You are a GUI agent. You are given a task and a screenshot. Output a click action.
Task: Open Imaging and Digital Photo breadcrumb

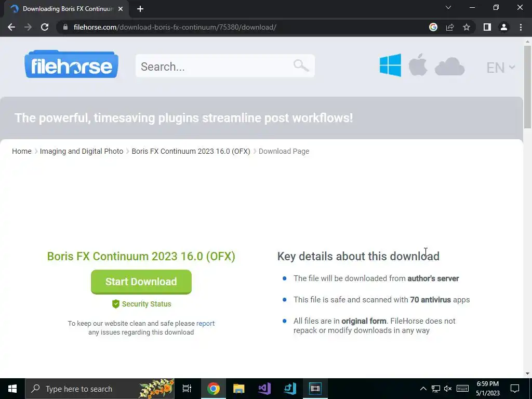(82, 151)
